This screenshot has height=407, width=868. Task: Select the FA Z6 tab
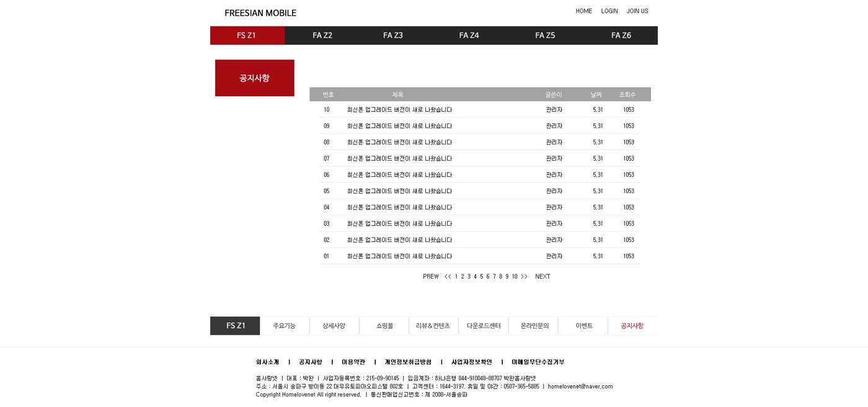621,35
